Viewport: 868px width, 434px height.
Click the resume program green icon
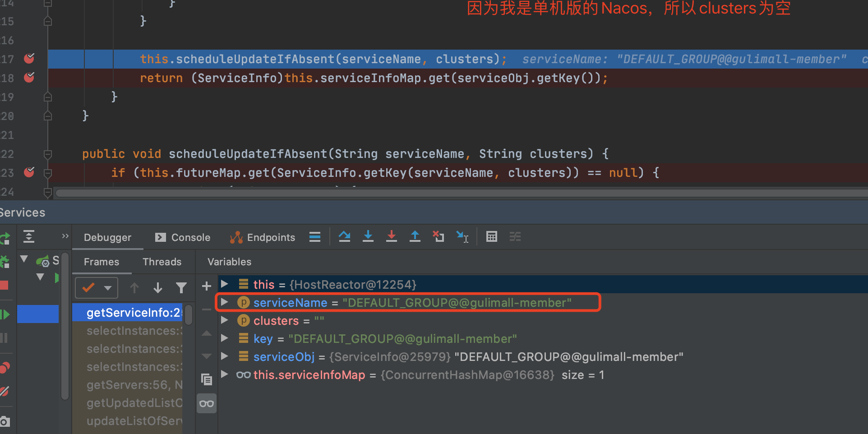pyautogui.click(x=5, y=314)
